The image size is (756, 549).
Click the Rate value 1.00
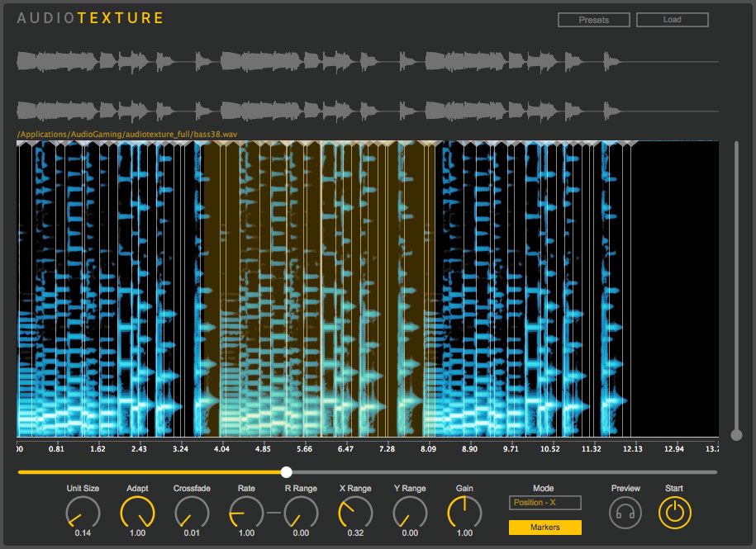[x=246, y=533]
